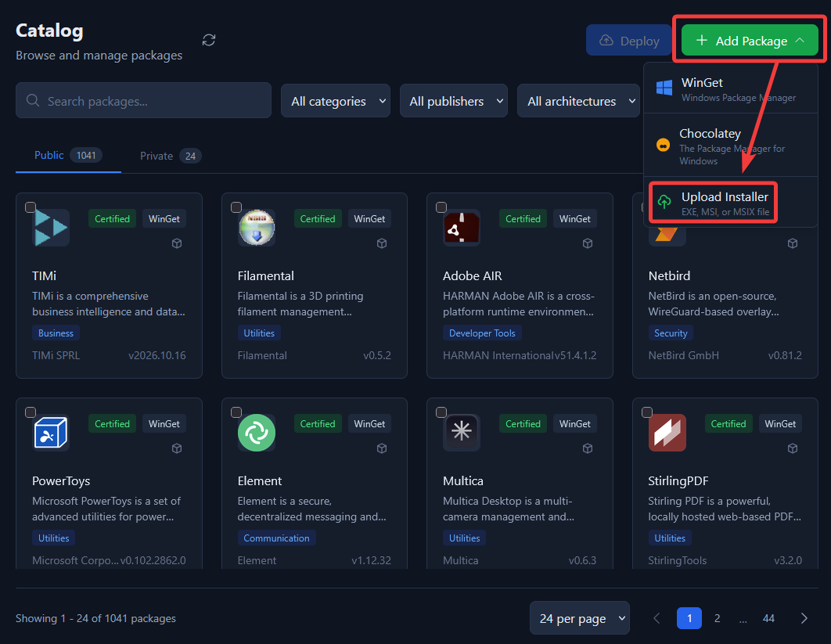This screenshot has width=831, height=644.
Task: Click the pagination ellipsis between 2 and 44
Action: pyautogui.click(x=743, y=619)
